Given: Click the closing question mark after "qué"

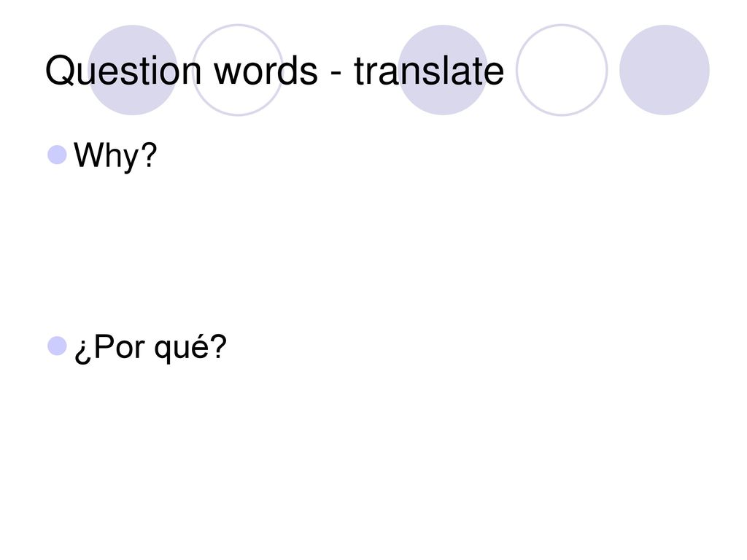Looking at the screenshot, I should click(218, 345).
